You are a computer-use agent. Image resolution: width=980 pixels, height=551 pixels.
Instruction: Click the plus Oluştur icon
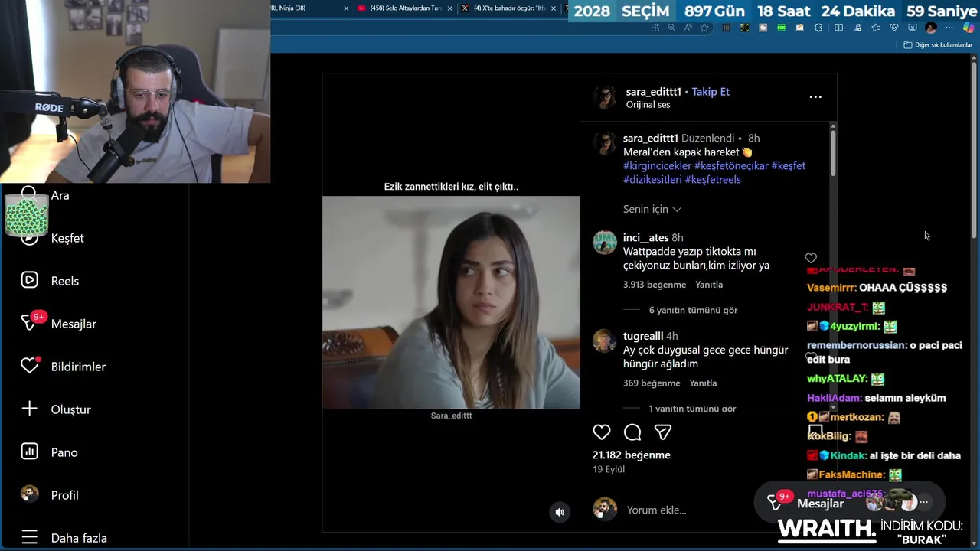(x=29, y=409)
